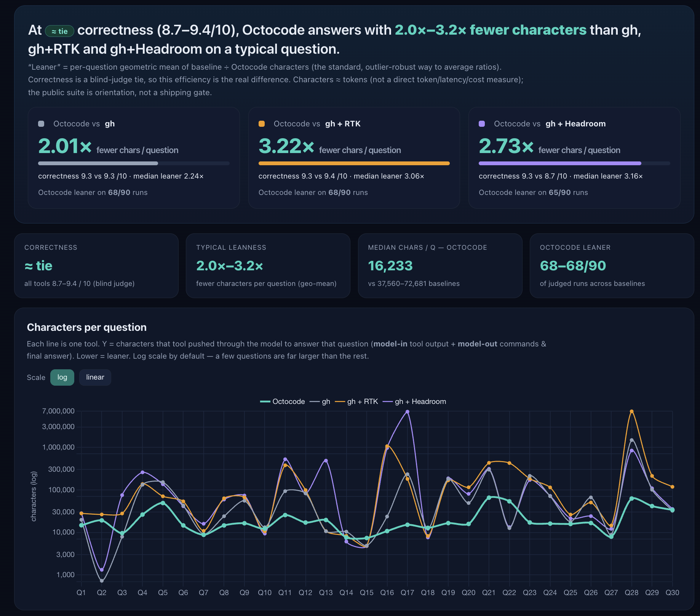Select the TYPICAL LEANNESS stat card
The width and height of the screenshot is (700, 616).
tap(268, 266)
